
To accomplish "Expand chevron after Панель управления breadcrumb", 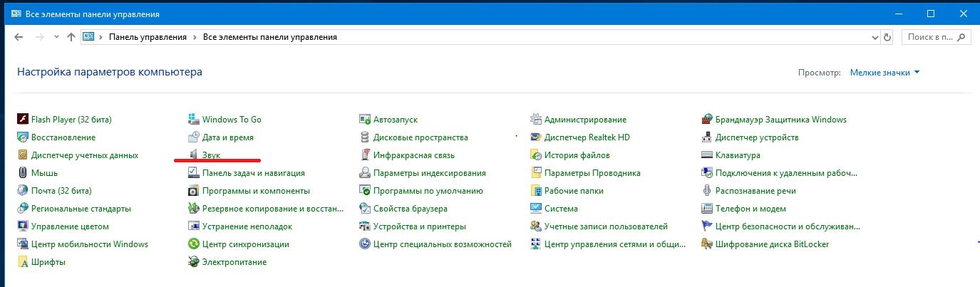I will [195, 37].
